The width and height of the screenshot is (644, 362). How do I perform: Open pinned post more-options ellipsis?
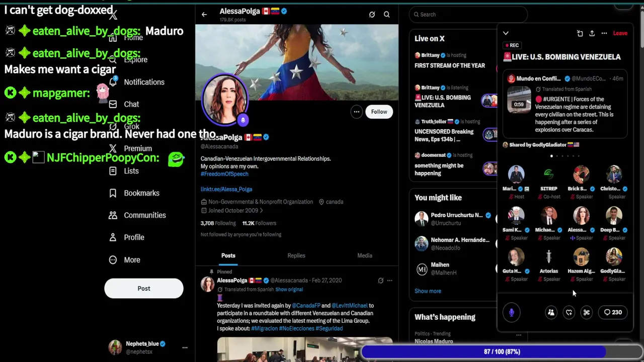[389, 281]
